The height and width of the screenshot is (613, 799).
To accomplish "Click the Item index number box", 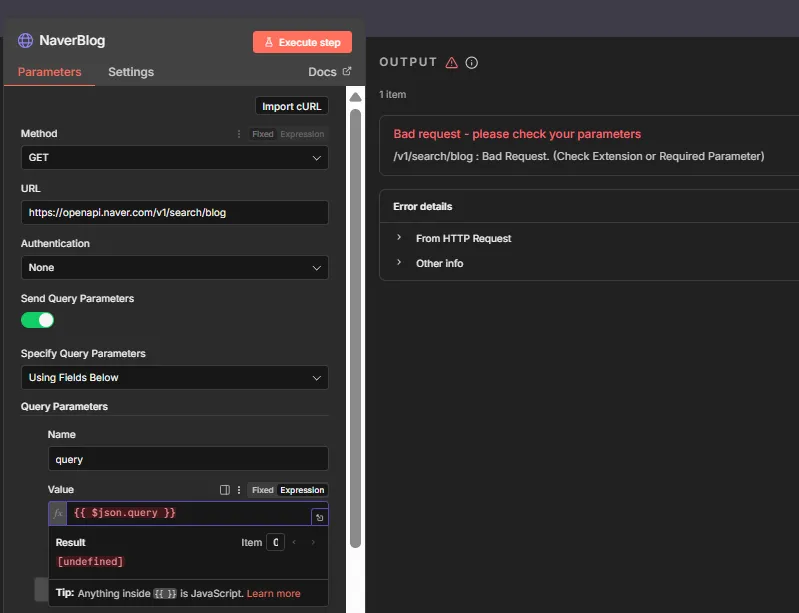I will coord(275,542).
